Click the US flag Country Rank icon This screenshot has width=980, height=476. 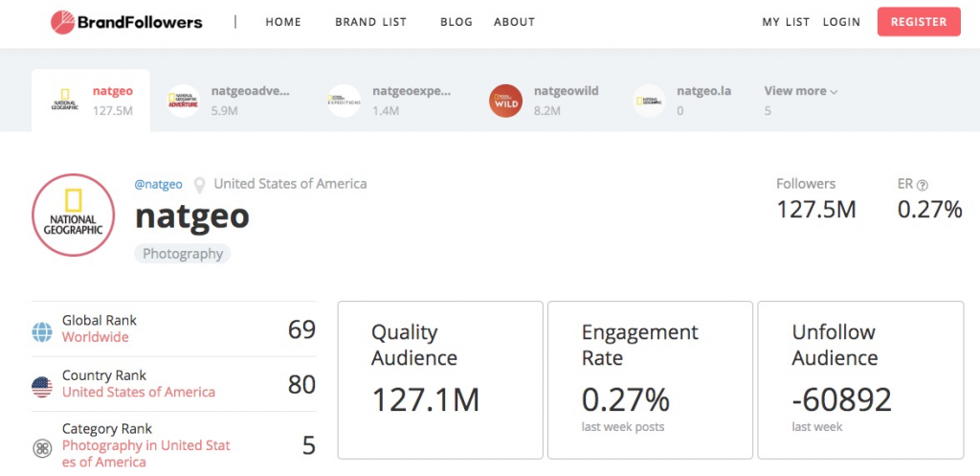[42, 387]
